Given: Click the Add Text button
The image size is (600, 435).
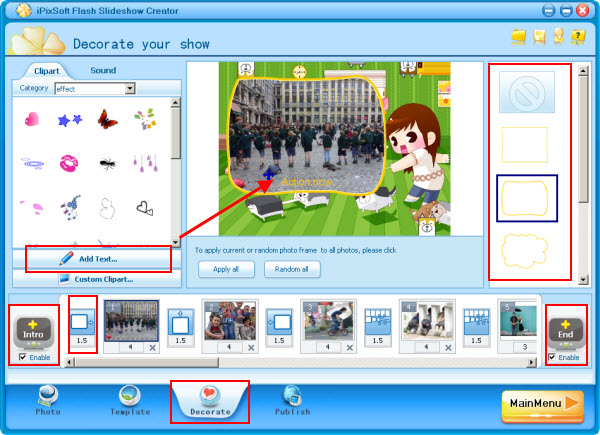Looking at the screenshot, I should pyautogui.click(x=92, y=259).
